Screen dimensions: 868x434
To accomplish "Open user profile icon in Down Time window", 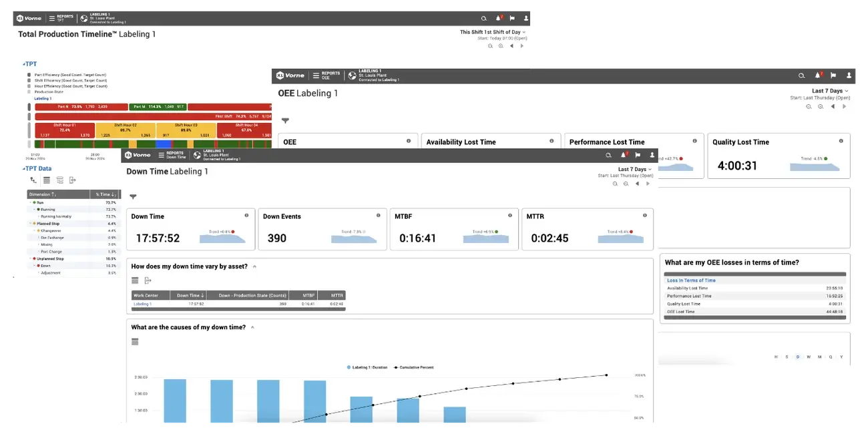I will pyautogui.click(x=652, y=155).
